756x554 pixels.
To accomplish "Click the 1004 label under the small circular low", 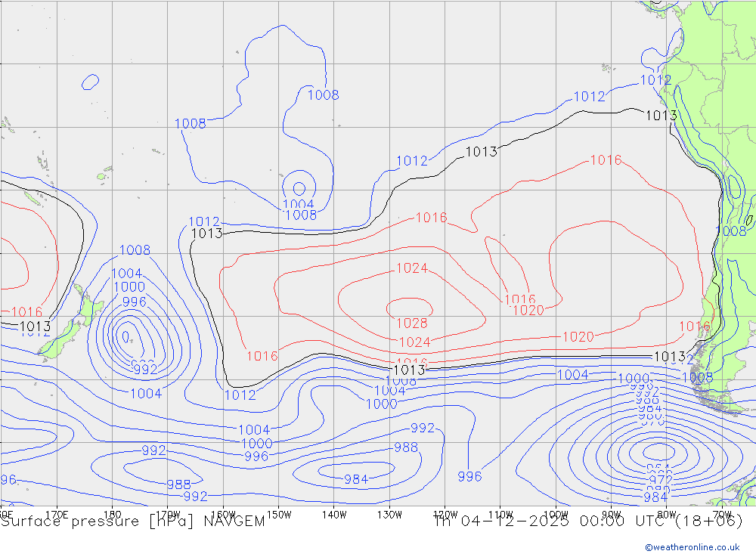I will tap(299, 204).
